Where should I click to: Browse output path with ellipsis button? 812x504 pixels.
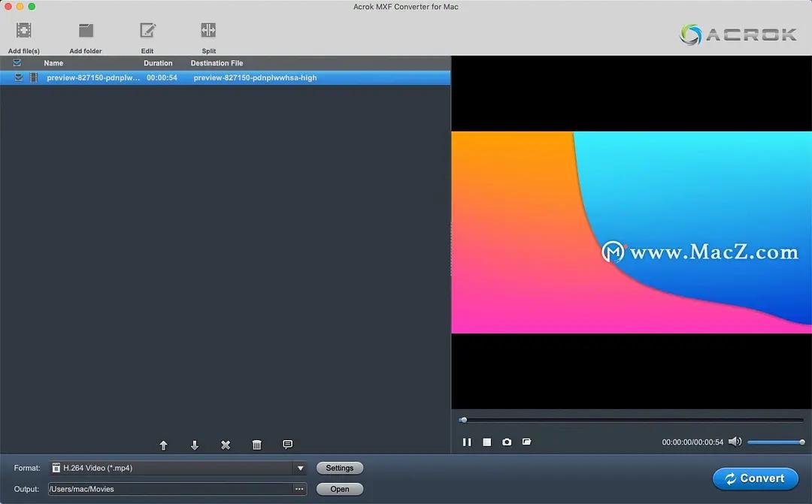coord(300,489)
